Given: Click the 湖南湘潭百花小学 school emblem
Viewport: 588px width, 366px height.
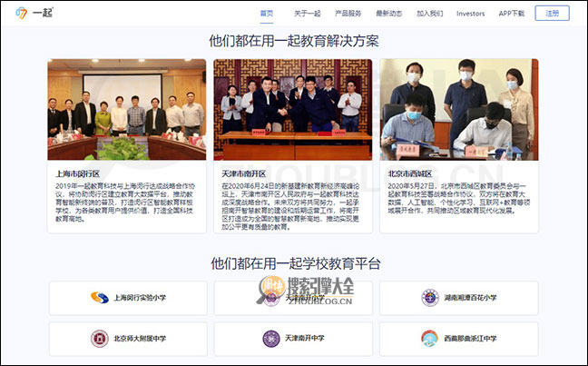Looking at the screenshot, I should click(430, 298).
